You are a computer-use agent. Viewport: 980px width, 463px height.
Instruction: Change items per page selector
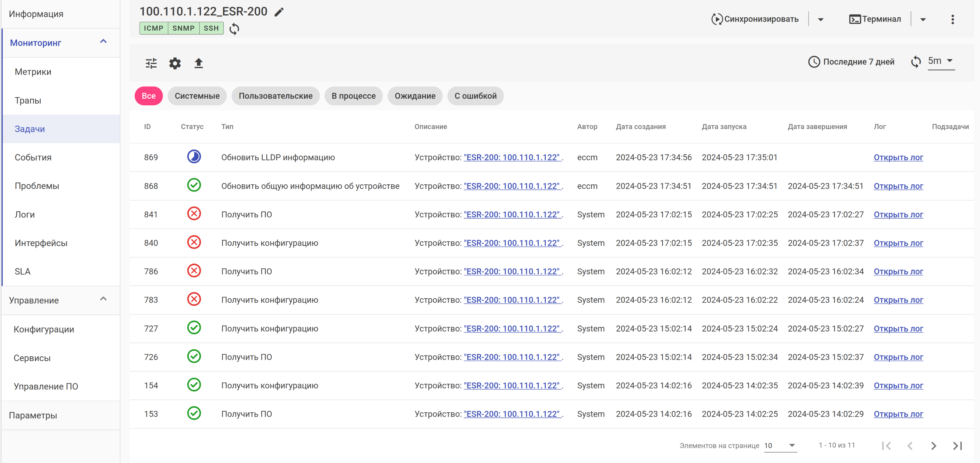780,445
